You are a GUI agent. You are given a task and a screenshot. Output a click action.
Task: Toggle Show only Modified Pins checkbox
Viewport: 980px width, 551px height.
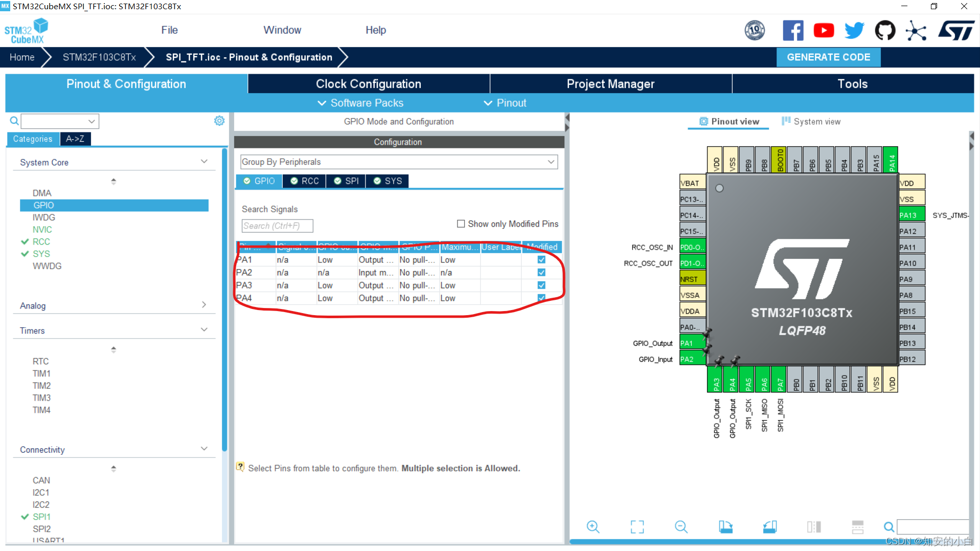pos(461,224)
